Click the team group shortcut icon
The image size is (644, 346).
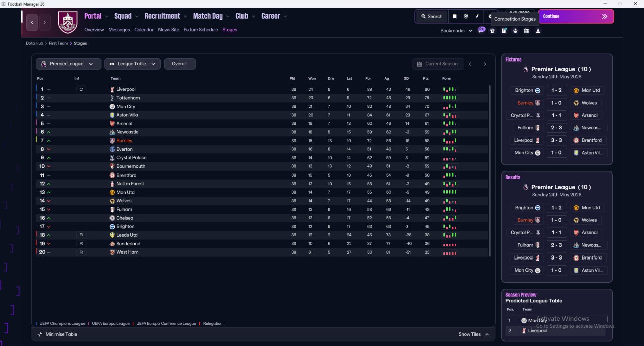(x=516, y=31)
